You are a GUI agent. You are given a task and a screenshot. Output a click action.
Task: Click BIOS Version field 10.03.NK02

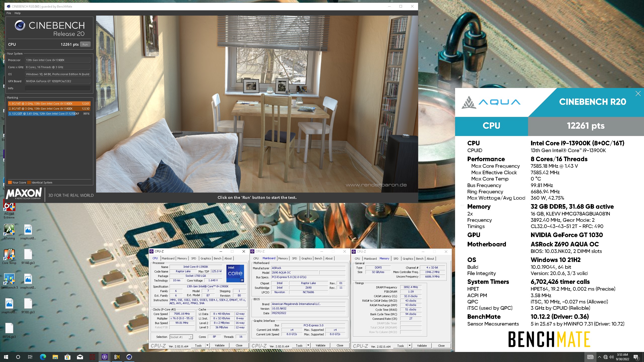(x=308, y=308)
